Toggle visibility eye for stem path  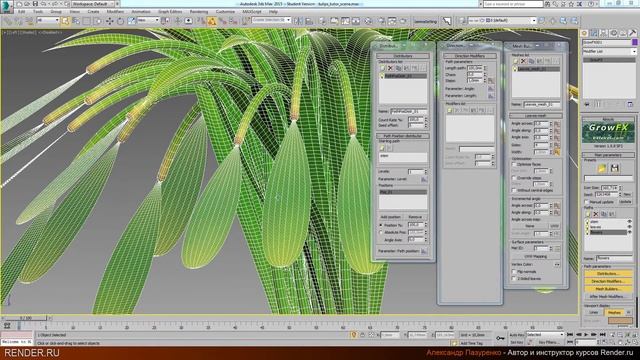tap(629, 222)
